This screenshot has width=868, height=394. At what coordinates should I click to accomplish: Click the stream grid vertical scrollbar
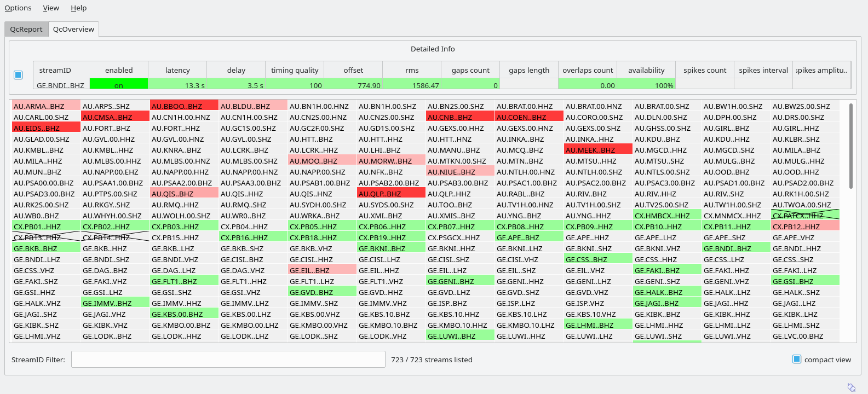tap(850, 146)
